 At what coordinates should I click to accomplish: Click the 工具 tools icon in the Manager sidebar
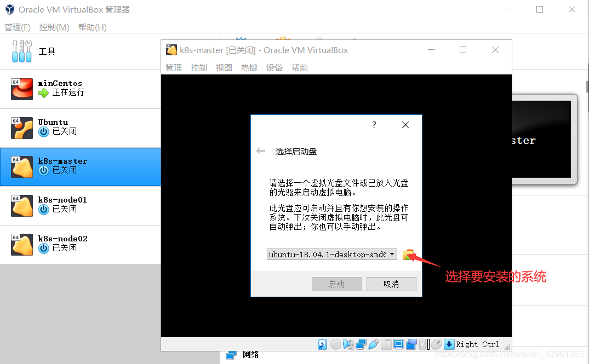coord(22,51)
